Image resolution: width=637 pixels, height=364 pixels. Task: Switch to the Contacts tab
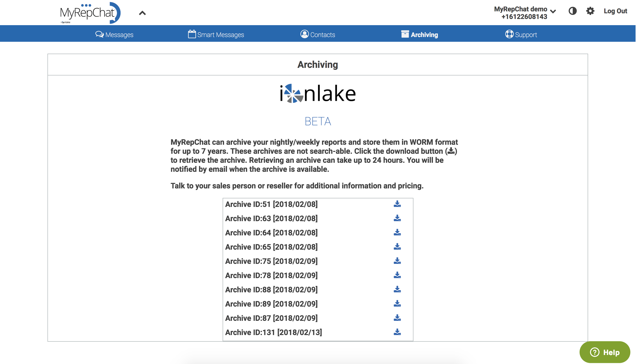pyautogui.click(x=318, y=34)
